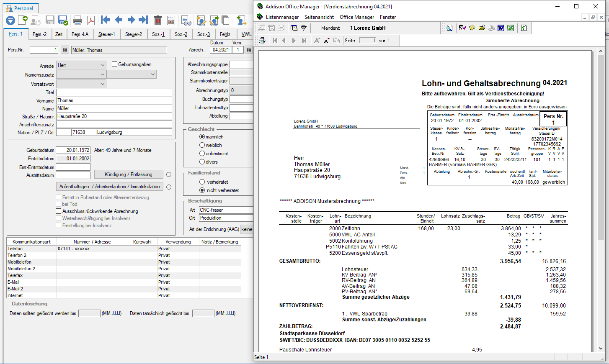Viewport: 609px width, 364px height.
Task: Select the weiblich radio button
Action: (202, 145)
